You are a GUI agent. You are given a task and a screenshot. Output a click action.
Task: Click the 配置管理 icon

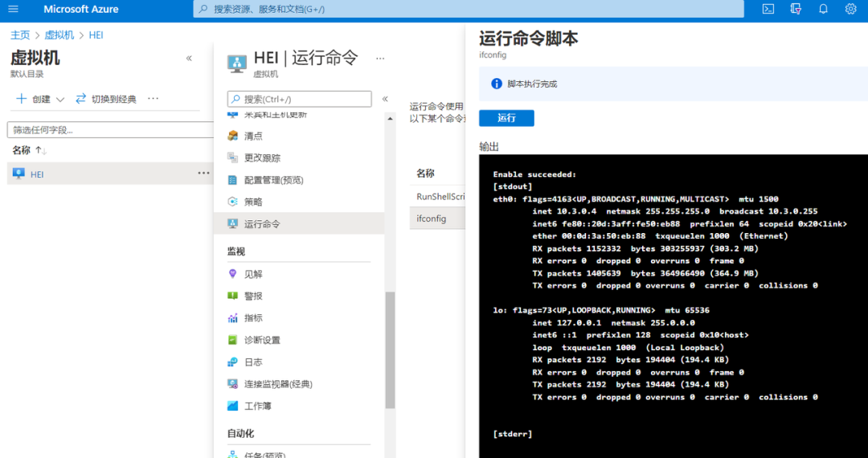(x=233, y=180)
